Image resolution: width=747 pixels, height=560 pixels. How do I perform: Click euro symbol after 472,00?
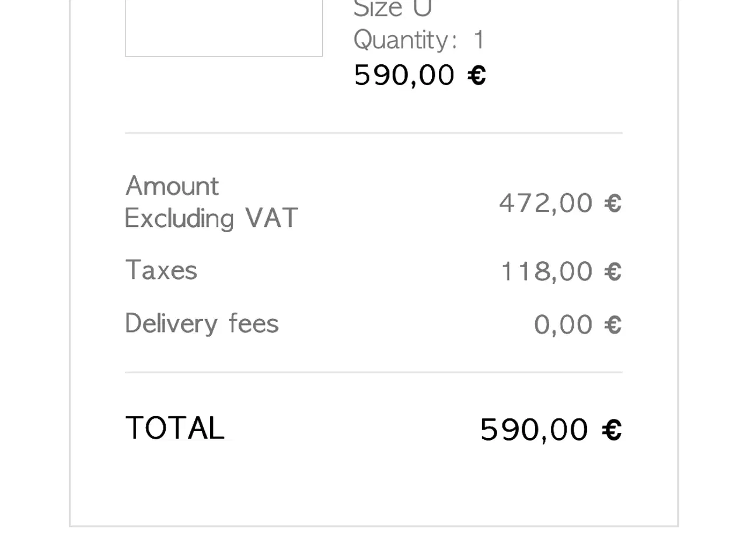click(613, 204)
